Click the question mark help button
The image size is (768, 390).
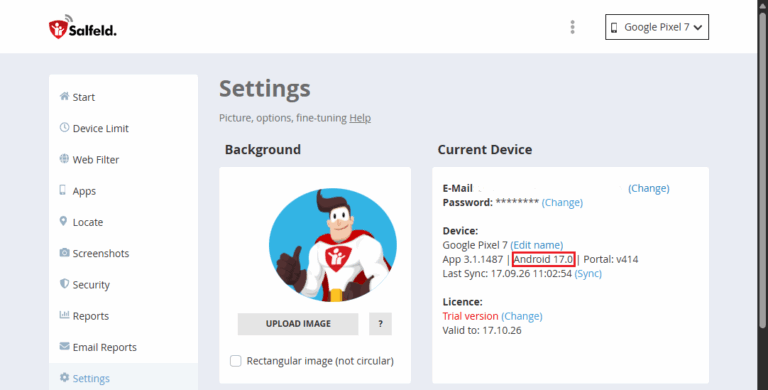click(x=381, y=324)
